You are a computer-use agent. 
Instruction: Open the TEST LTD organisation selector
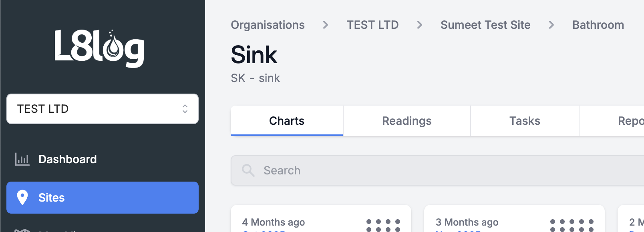click(96, 109)
